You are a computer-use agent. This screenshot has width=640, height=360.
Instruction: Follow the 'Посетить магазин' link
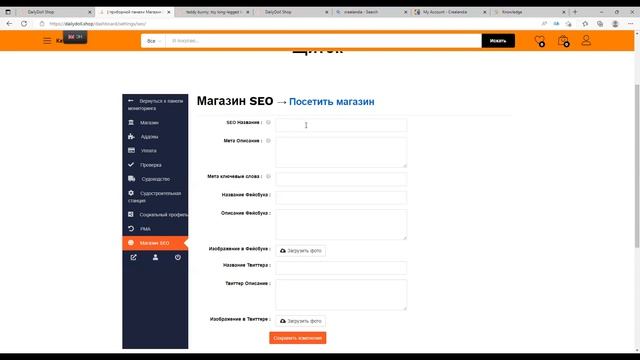(331, 102)
